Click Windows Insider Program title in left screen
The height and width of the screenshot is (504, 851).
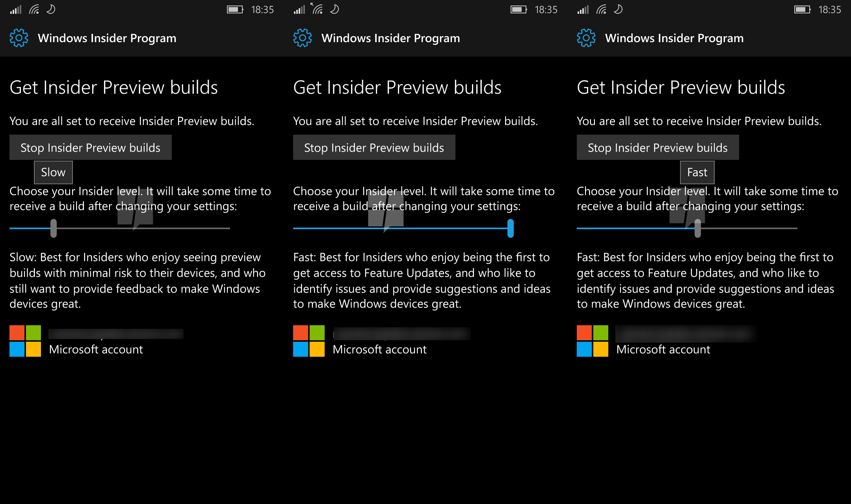tap(107, 38)
